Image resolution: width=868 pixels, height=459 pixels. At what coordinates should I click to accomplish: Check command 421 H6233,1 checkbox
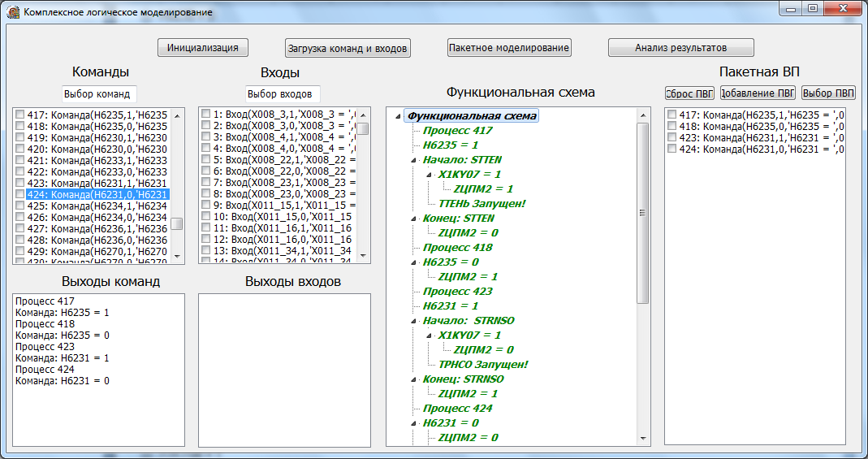point(20,160)
